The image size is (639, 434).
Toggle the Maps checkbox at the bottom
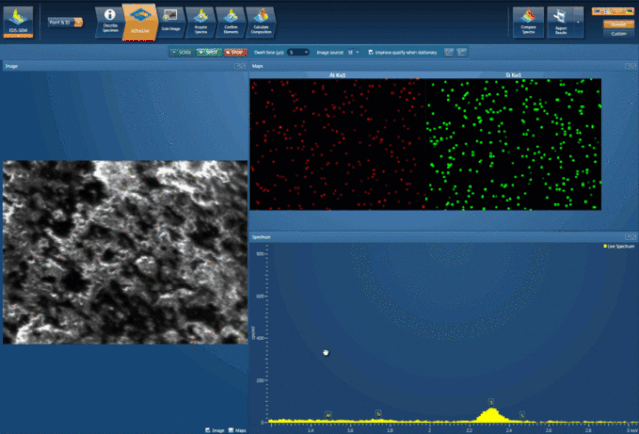231,430
